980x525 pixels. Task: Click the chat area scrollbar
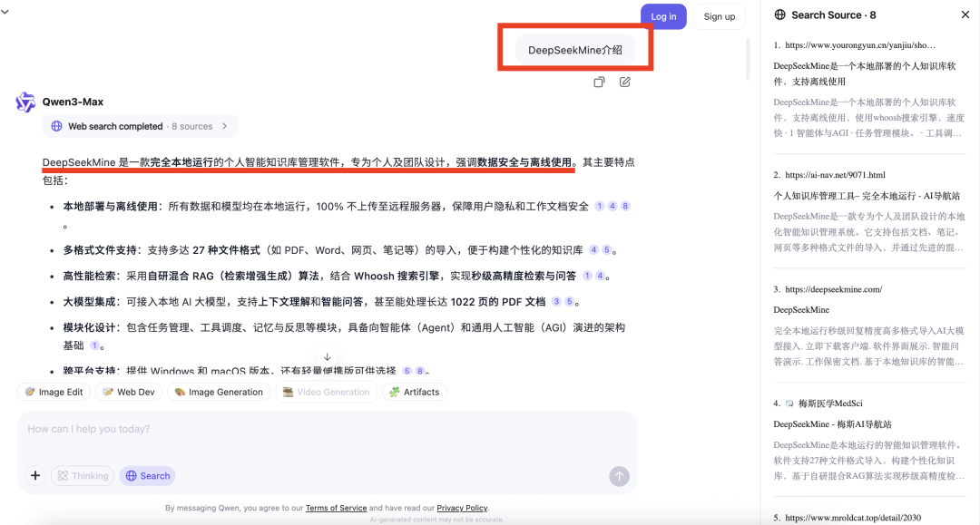pyautogui.click(x=748, y=59)
